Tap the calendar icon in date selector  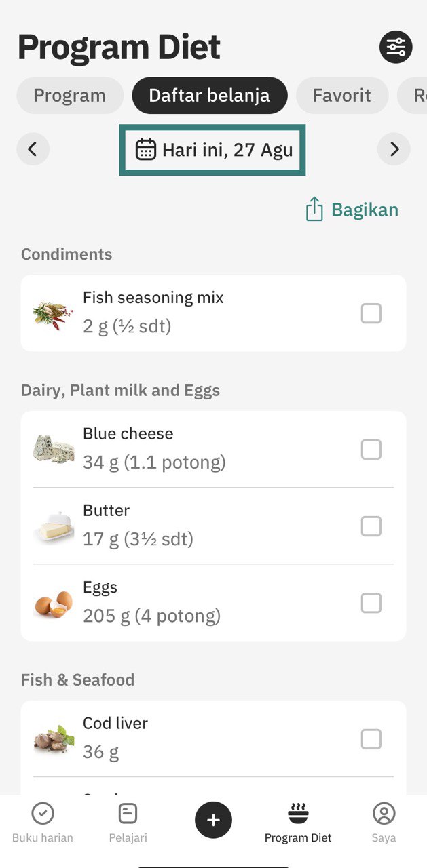pyautogui.click(x=146, y=149)
